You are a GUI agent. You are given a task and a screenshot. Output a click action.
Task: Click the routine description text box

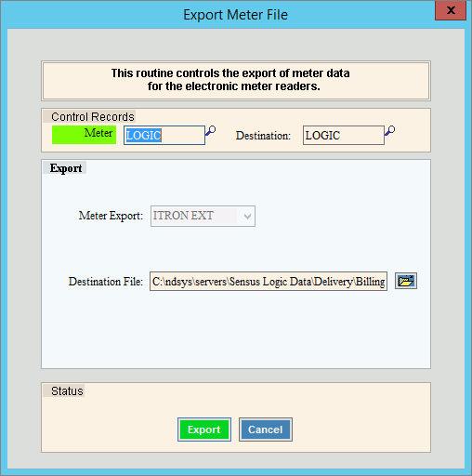click(236, 81)
